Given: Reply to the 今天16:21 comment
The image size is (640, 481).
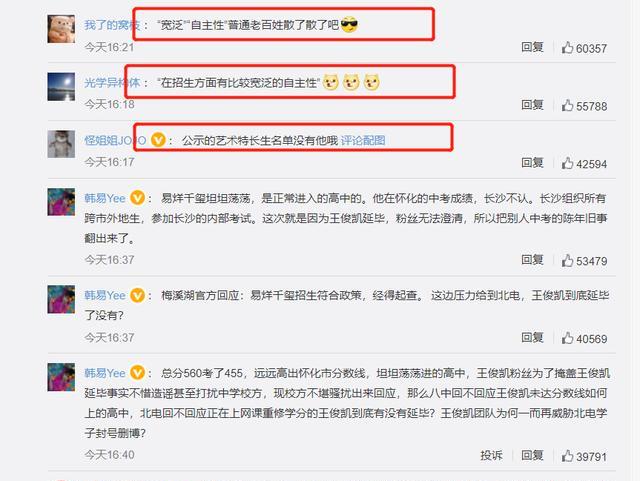Looking at the screenshot, I should (532, 47).
